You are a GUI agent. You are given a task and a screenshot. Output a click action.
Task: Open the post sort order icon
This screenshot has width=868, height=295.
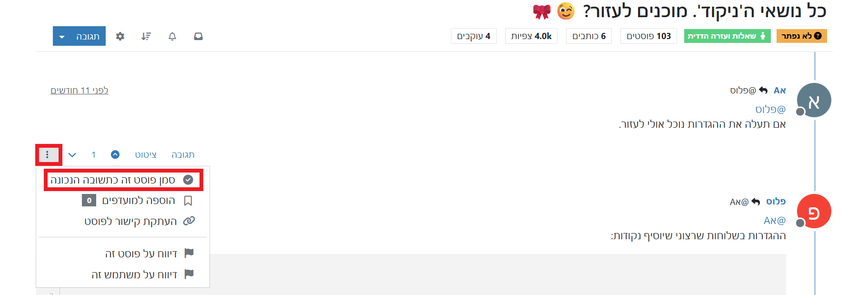146,36
